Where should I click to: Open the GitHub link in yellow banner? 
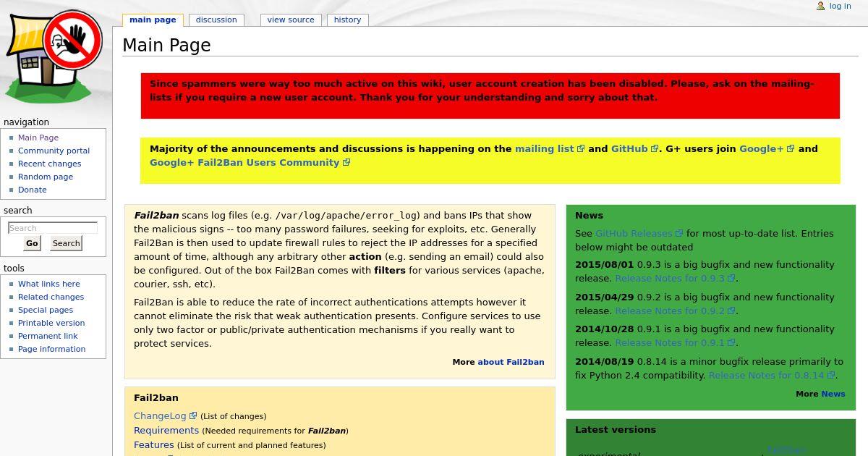(629, 148)
